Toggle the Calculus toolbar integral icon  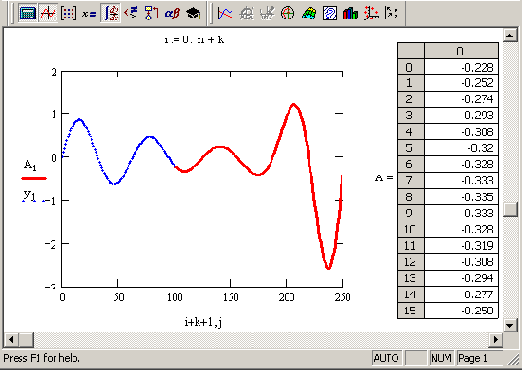tap(110, 13)
